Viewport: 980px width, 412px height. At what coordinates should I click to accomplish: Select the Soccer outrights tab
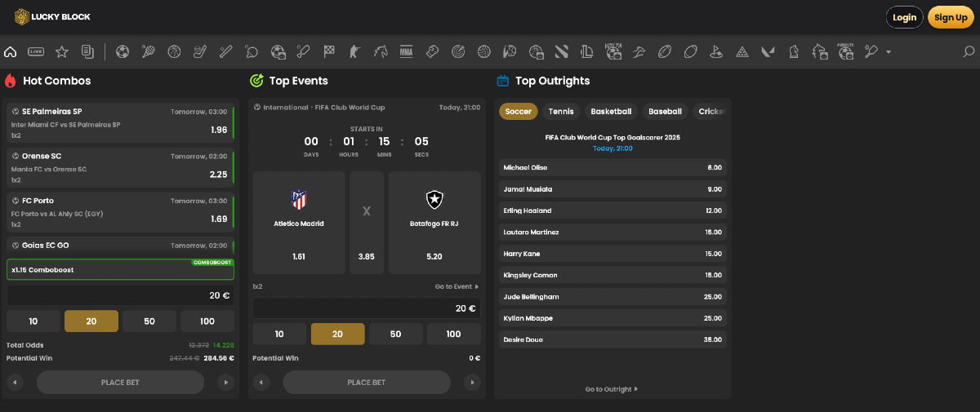coord(518,112)
